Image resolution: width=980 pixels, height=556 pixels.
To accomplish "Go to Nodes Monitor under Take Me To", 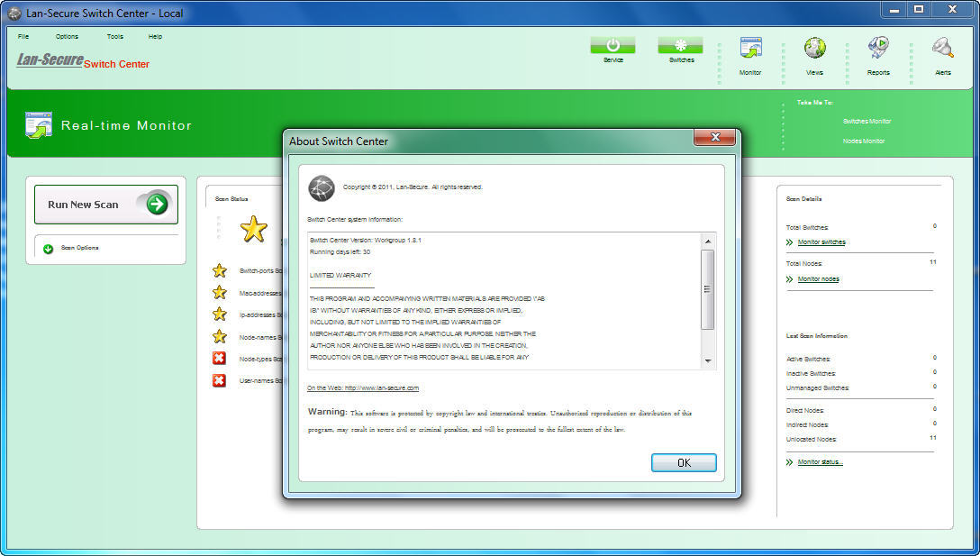I will click(x=863, y=141).
